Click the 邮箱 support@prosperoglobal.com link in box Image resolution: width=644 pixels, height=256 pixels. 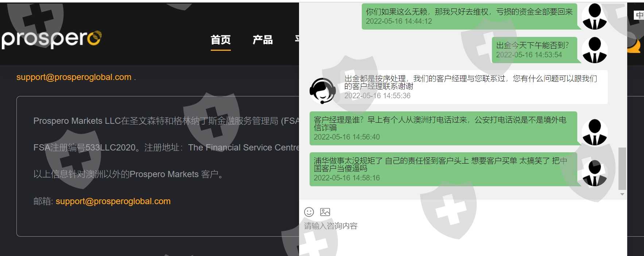point(113,201)
